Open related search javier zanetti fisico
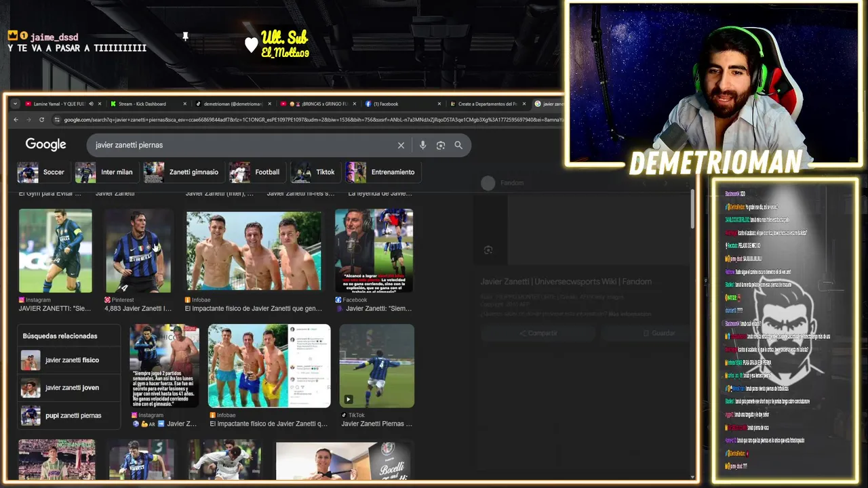 click(68, 360)
